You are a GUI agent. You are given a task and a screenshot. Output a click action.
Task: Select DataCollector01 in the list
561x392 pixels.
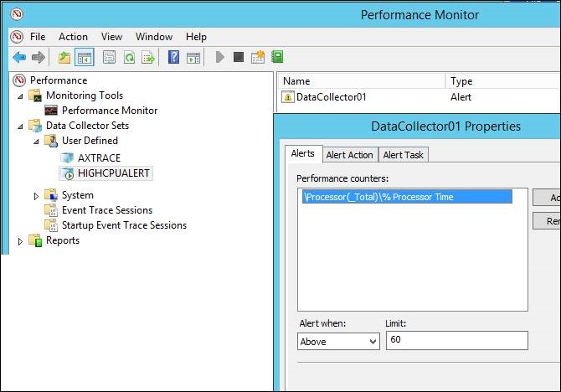click(x=331, y=97)
